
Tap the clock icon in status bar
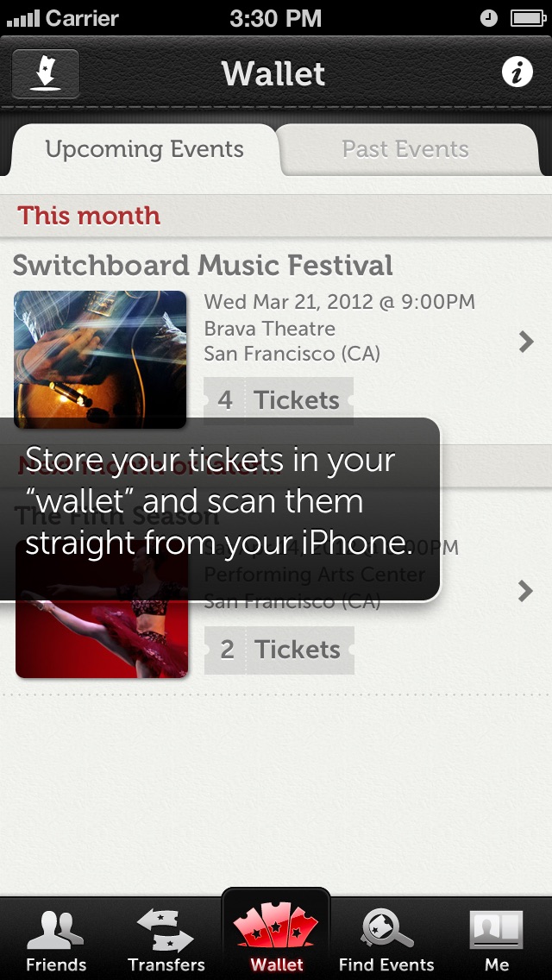pyautogui.click(x=489, y=18)
